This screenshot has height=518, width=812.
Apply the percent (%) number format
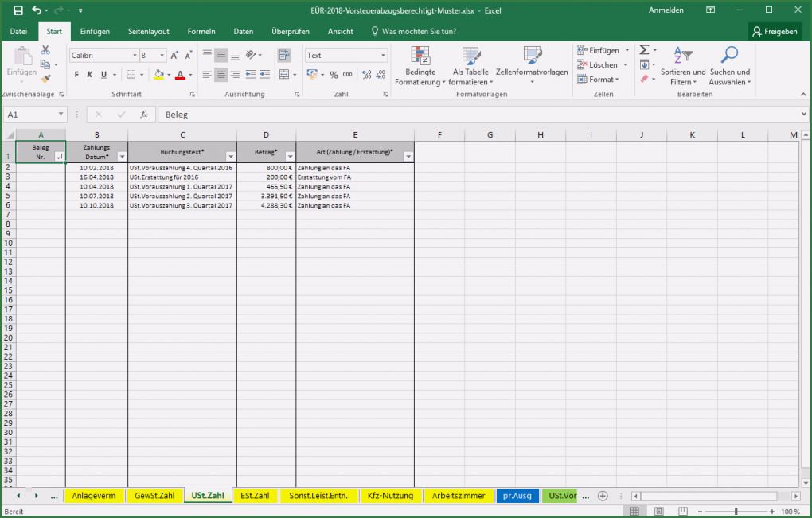(334, 75)
